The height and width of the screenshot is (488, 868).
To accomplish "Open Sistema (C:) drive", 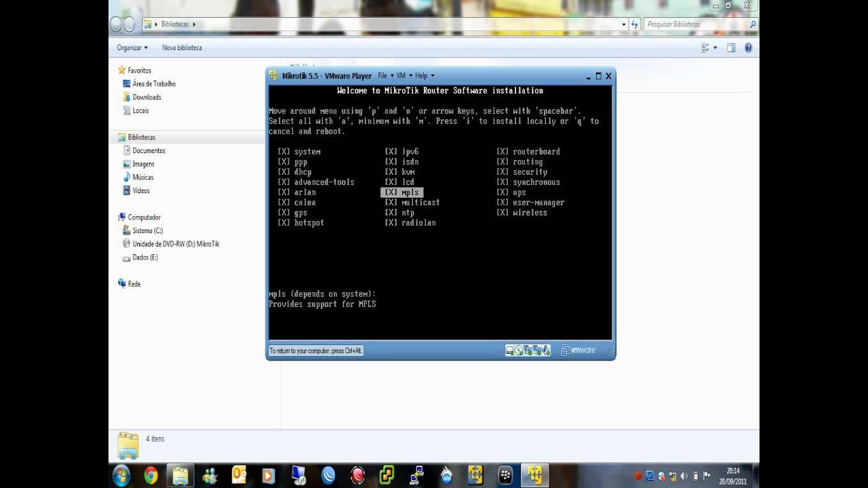I will [x=148, y=230].
